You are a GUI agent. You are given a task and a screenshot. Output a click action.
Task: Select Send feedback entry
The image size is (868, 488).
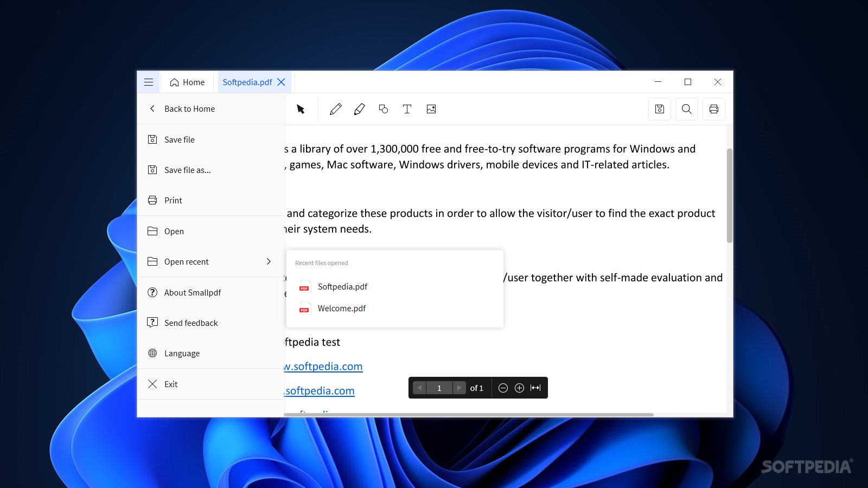coord(210,323)
